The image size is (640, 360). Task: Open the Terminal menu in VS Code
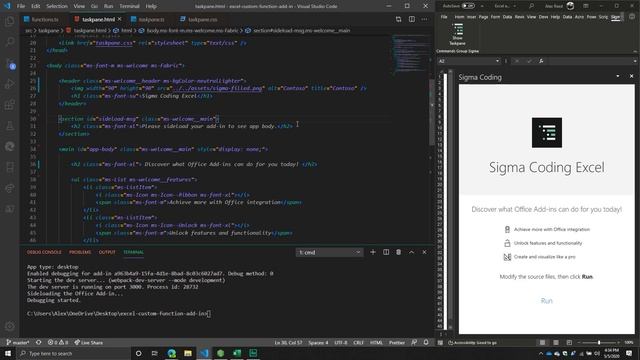tap(129, 6)
